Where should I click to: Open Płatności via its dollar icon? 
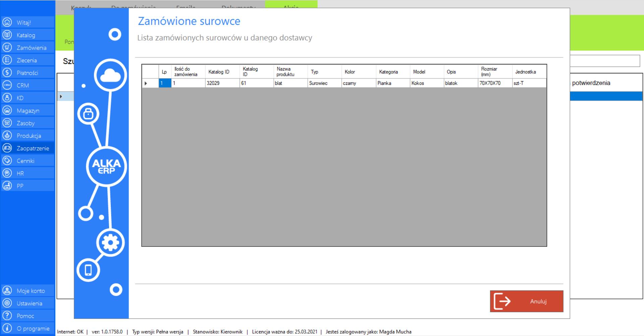click(7, 73)
